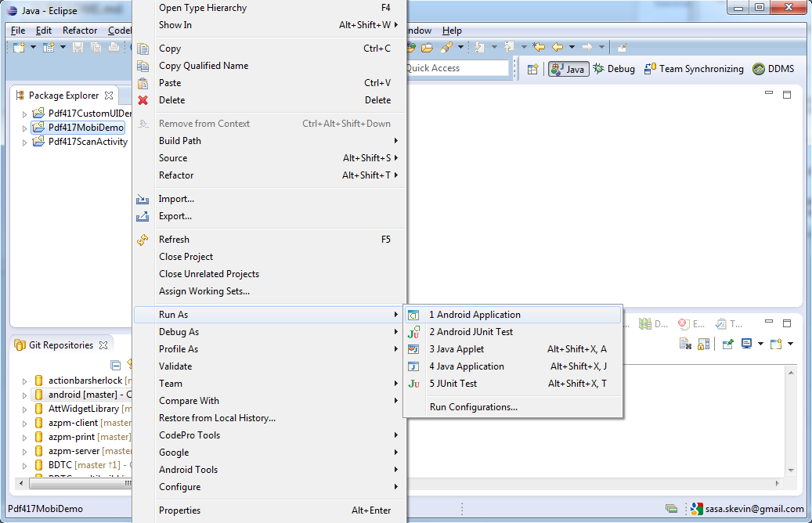Click Properties in context menu
Viewport: 812px width, 523px height.
point(269,510)
